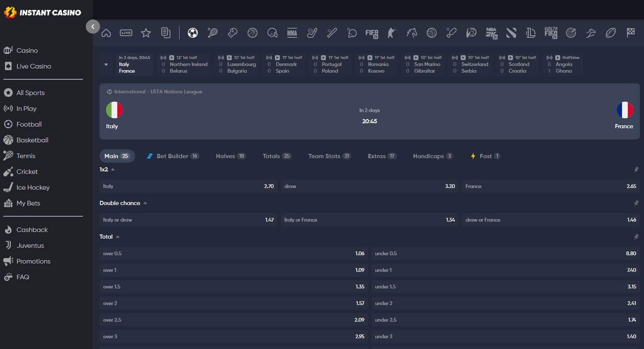Open Northern Ireland vs Belarus live match

[184, 64]
